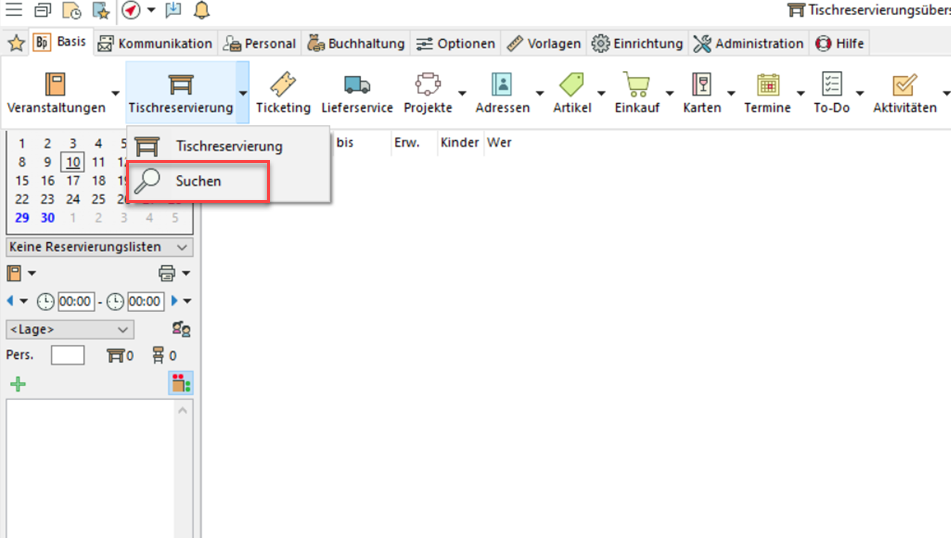Screen dimensions: 951x538
Task: Click the red compass navigation icon
Action: [131, 11]
